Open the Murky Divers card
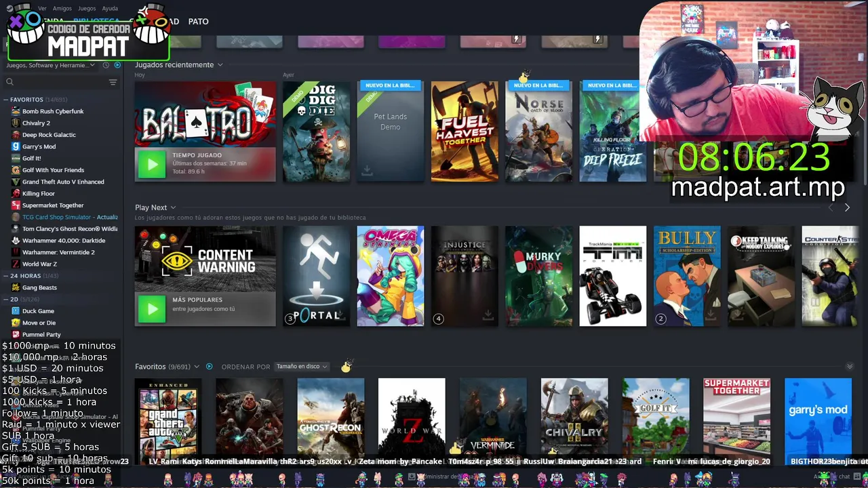This screenshot has height=488, width=868. (539, 276)
